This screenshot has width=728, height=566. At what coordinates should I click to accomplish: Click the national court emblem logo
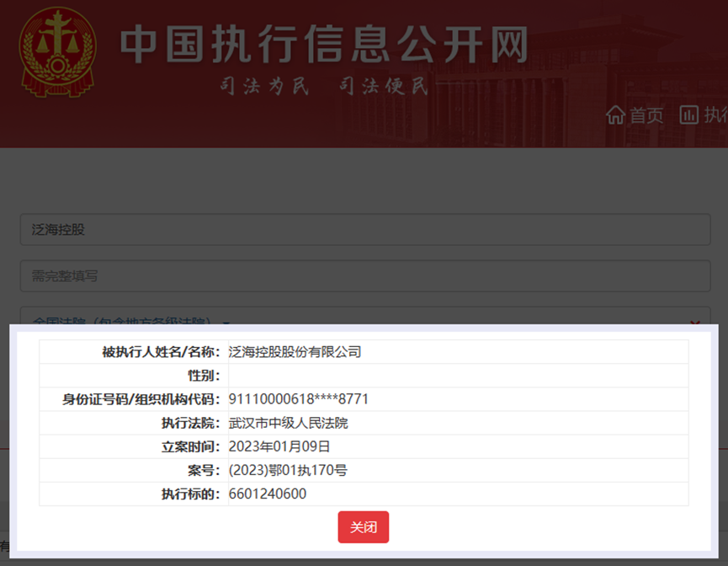click(x=57, y=51)
